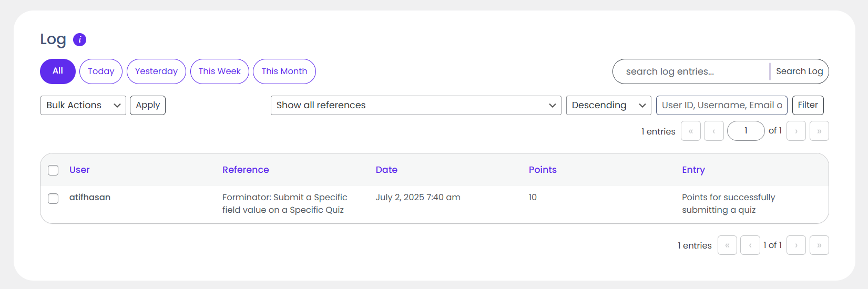The width and height of the screenshot is (868, 289).
Task: Focus the search log entries field
Action: pos(691,71)
